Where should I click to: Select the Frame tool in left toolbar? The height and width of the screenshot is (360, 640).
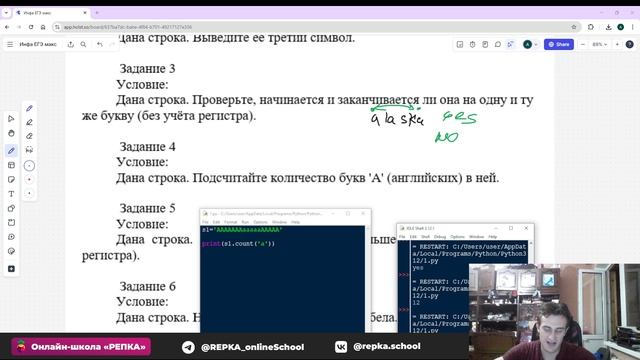[11, 223]
